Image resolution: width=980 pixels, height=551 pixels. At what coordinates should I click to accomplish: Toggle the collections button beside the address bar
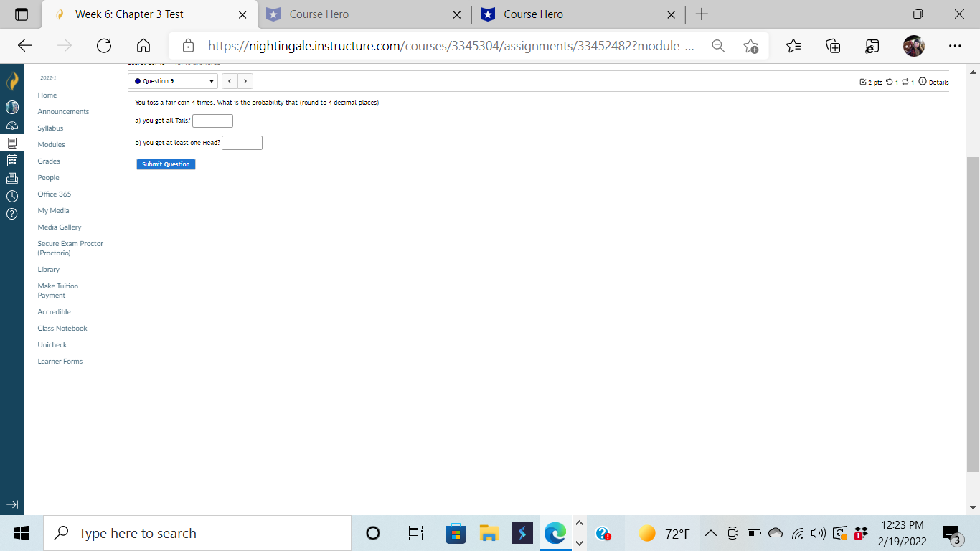(x=832, y=45)
